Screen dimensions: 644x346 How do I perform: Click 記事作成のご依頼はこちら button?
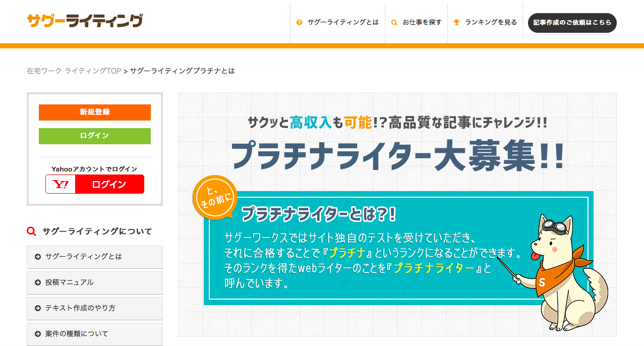(572, 23)
